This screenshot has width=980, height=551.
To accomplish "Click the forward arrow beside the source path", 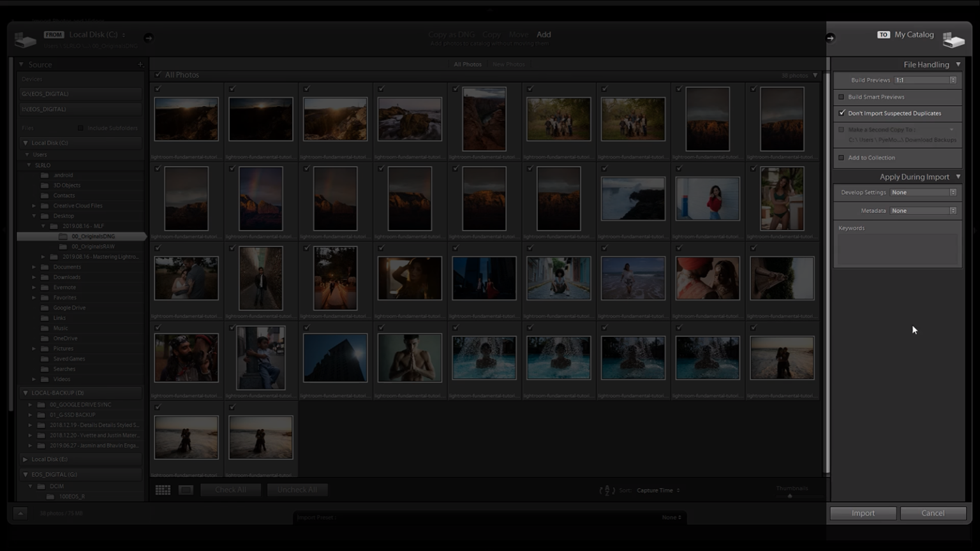I will tap(148, 38).
